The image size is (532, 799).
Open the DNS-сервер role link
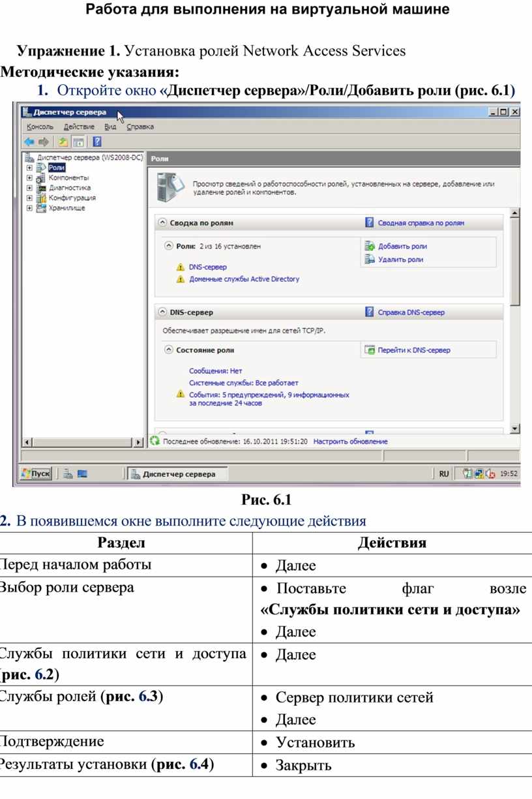[208, 267]
